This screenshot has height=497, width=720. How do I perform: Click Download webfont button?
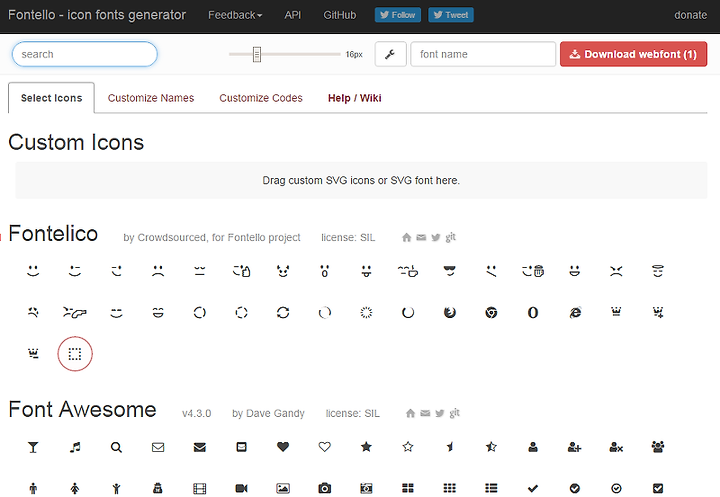pos(633,54)
